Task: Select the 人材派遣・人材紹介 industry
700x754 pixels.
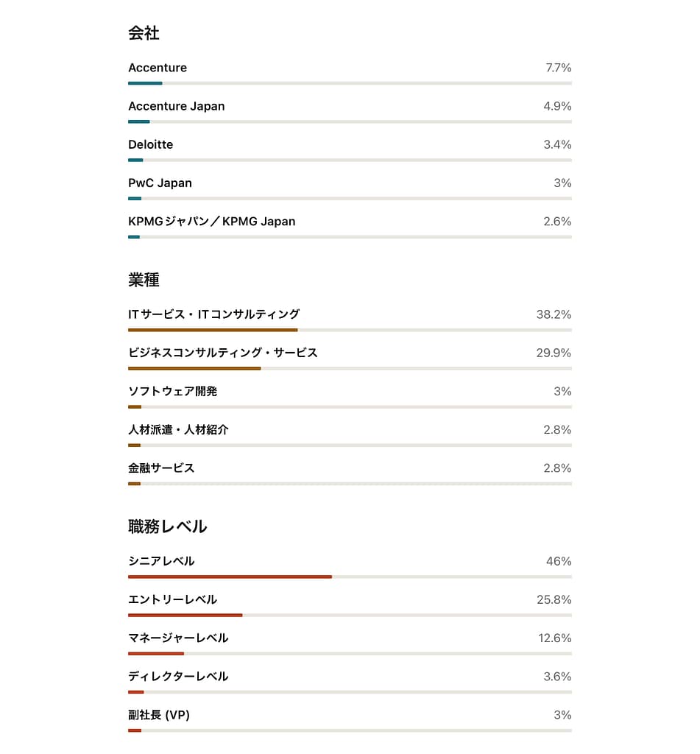Action: coord(178,429)
